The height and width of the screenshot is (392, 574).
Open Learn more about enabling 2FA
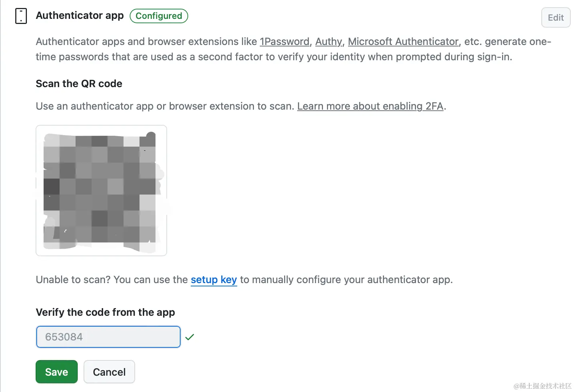pyautogui.click(x=370, y=106)
